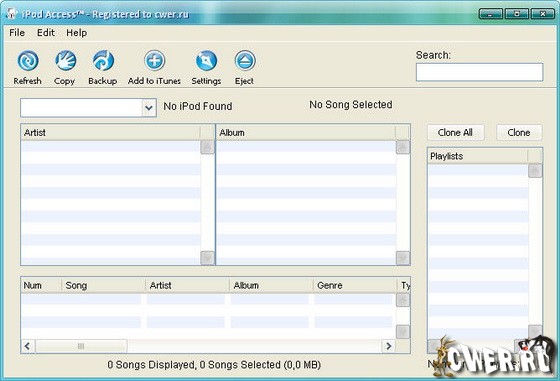
Task: Open the Edit menu
Action: click(46, 33)
